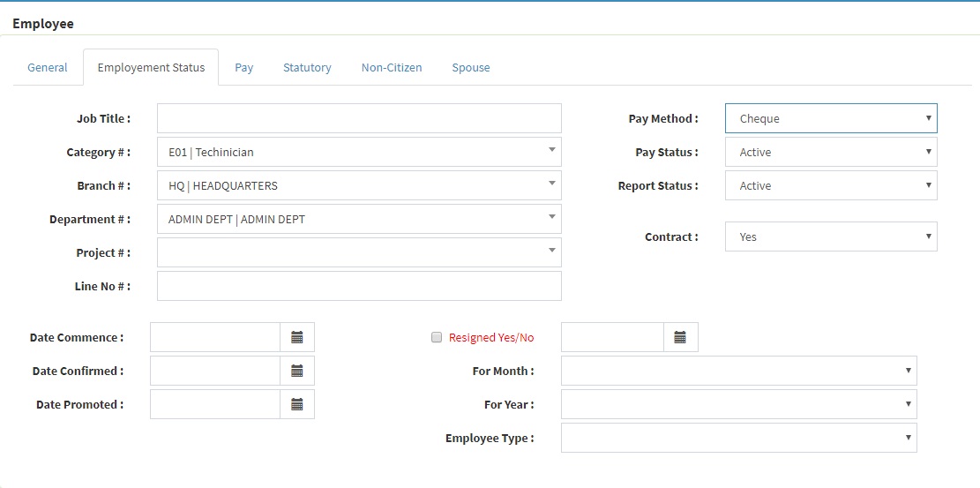The height and width of the screenshot is (488, 980).
Task: Open the Report Status dropdown
Action: 831,185
